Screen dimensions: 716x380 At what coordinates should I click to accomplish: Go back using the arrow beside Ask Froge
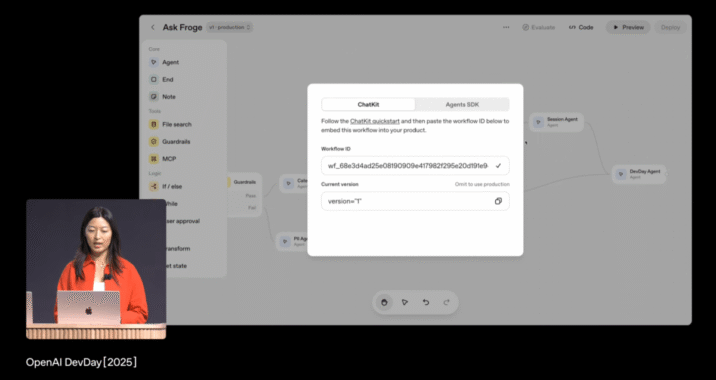(153, 27)
